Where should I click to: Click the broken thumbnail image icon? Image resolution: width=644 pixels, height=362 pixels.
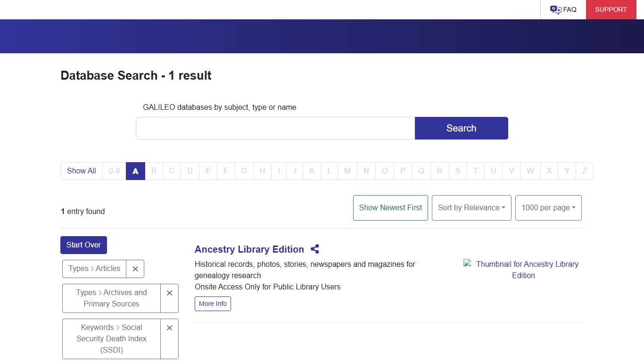pos(467,263)
